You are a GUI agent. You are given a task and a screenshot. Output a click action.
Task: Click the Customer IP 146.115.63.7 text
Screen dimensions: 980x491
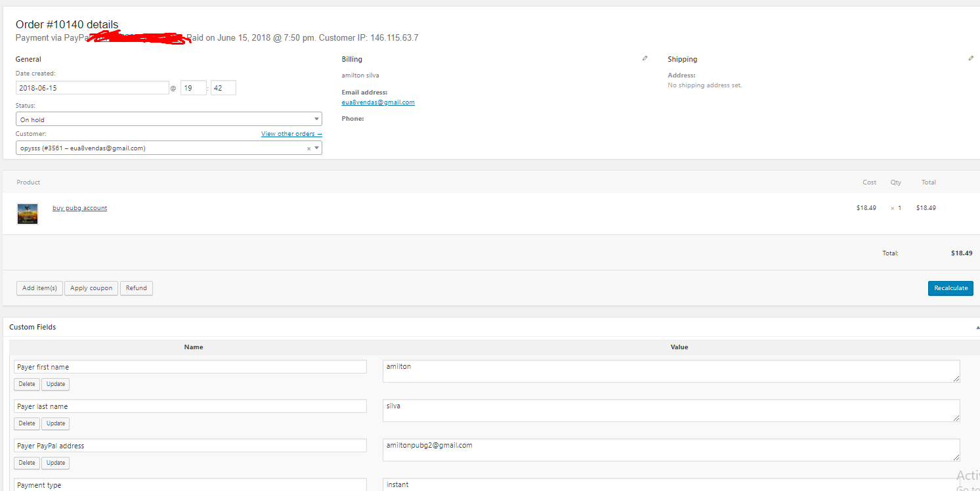[369, 38]
